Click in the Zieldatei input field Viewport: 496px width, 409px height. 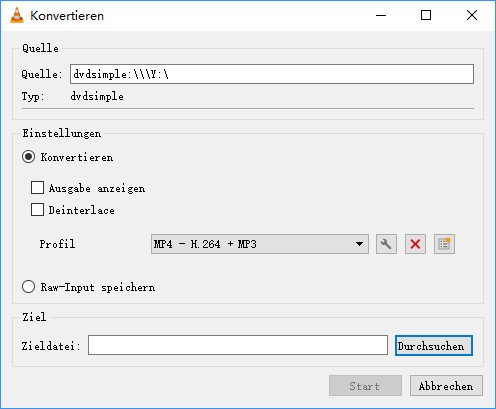tap(238, 345)
